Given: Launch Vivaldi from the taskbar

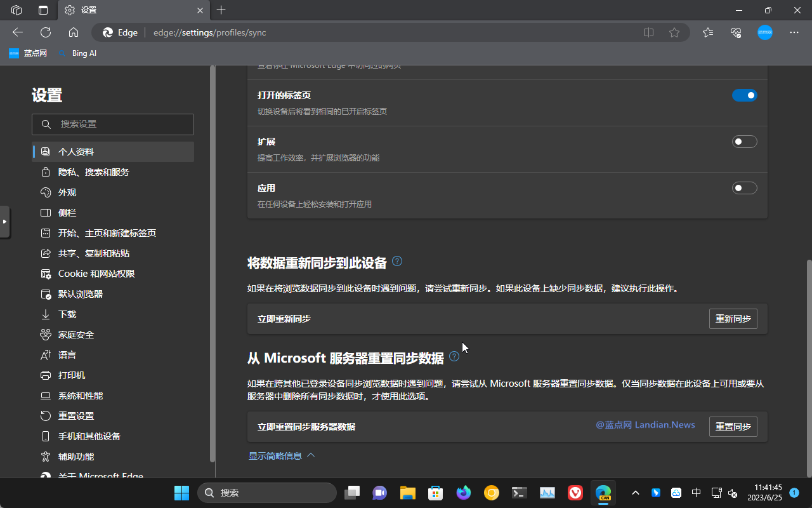Looking at the screenshot, I should pyautogui.click(x=575, y=492).
